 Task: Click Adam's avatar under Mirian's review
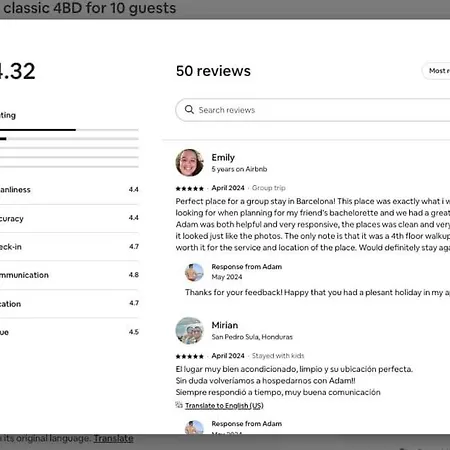194,427
